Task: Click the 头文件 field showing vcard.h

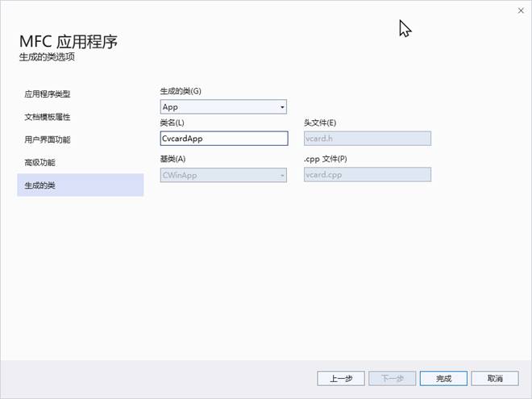Action: click(x=367, y=138)
